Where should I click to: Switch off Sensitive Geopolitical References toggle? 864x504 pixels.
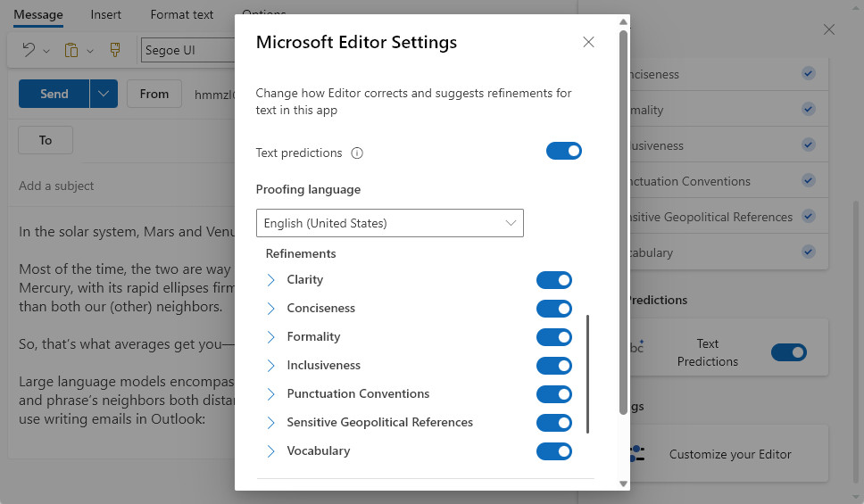click(x=553, y=423)
